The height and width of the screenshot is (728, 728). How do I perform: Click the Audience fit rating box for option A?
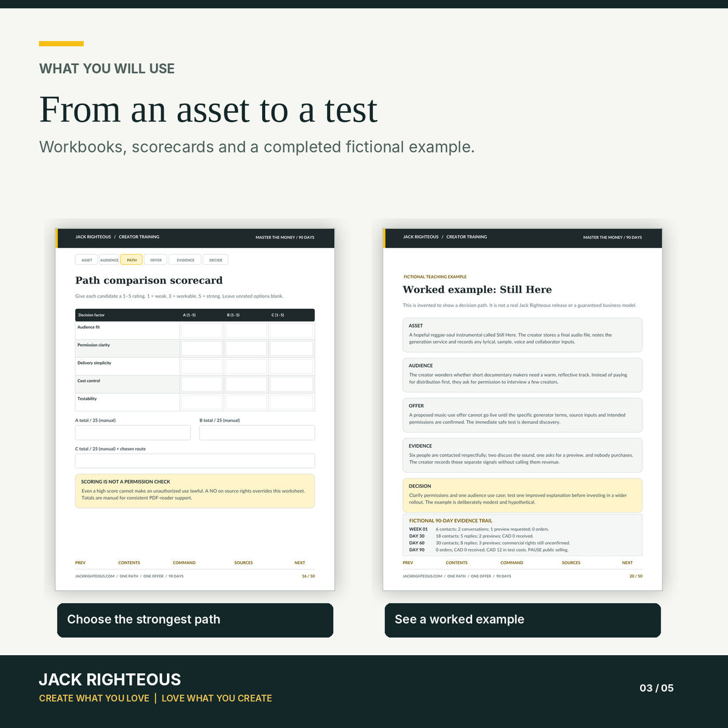coord(202,331)
